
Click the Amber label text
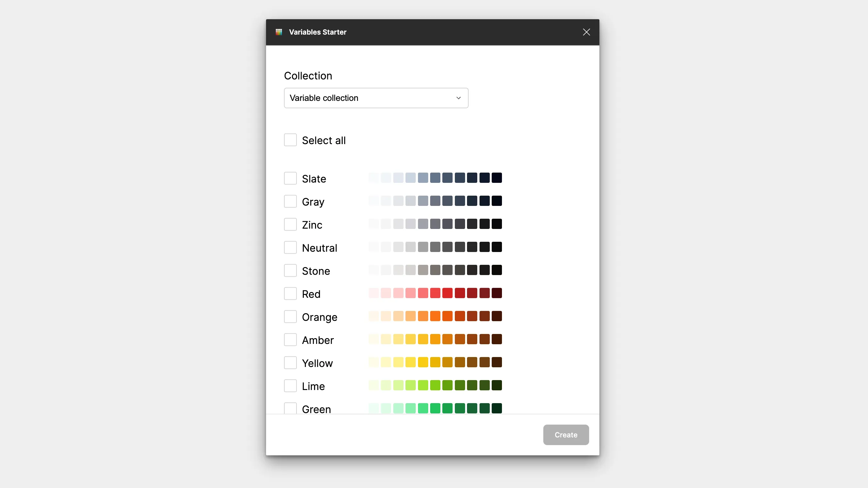click(317, 340)
